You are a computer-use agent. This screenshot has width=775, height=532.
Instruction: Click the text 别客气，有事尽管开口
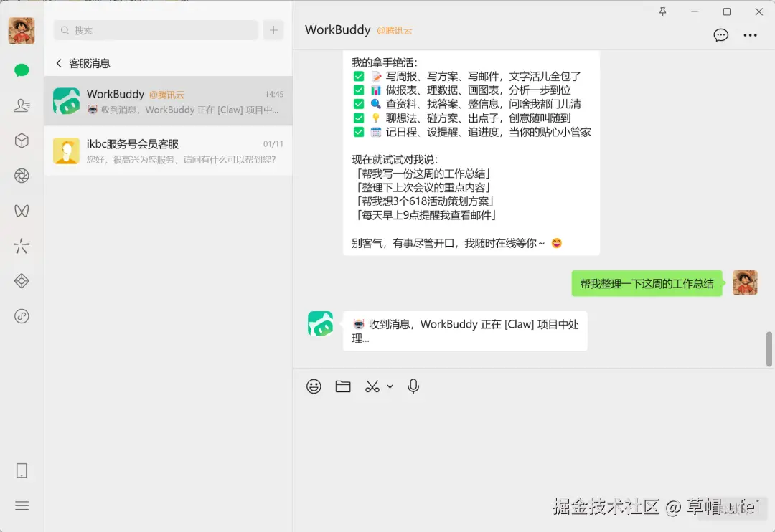tap(403, 243)
